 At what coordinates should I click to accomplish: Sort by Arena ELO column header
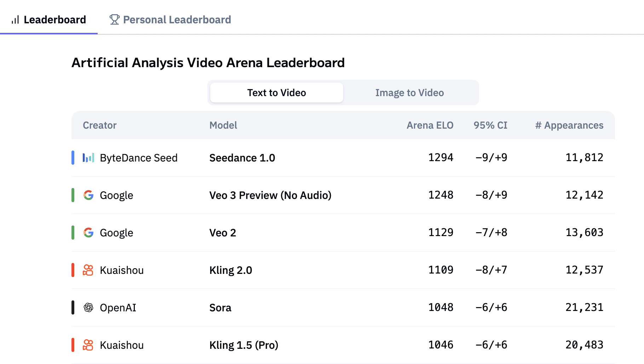[x=430, y=125]
